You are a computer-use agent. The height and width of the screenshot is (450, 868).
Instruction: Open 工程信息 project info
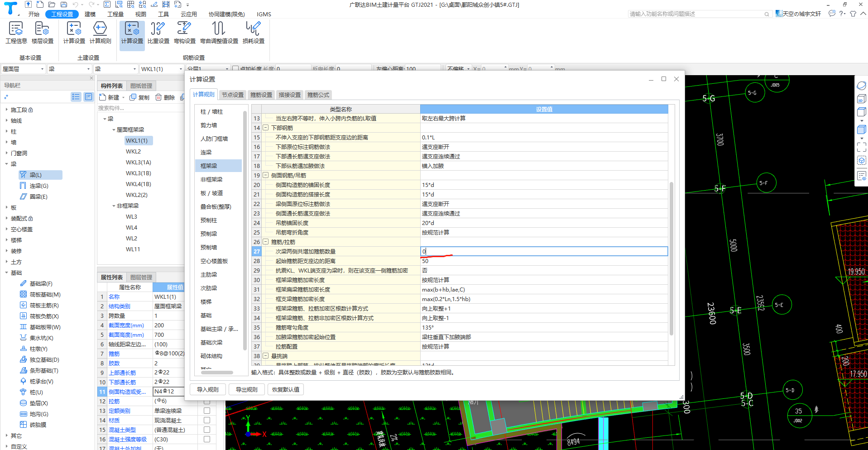pos(16,33)
